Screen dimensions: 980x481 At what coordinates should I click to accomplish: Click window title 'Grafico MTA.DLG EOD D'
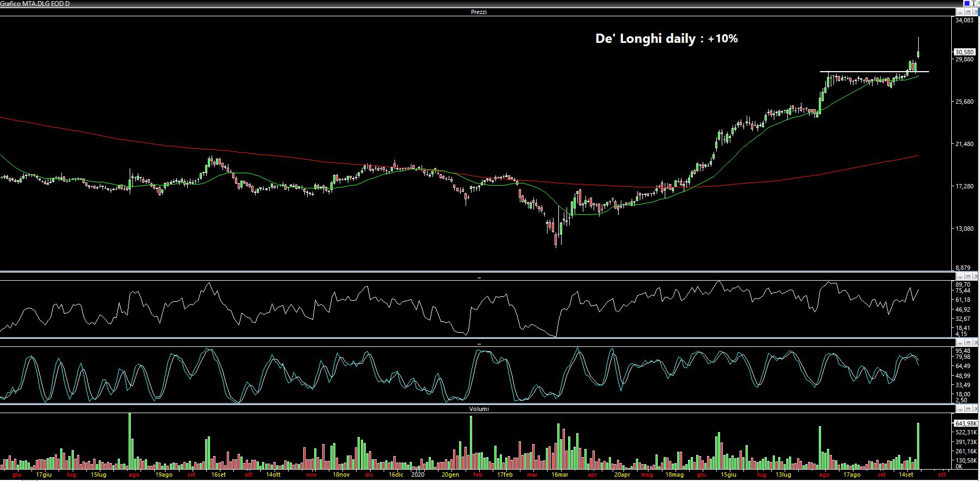pos(35,4)
